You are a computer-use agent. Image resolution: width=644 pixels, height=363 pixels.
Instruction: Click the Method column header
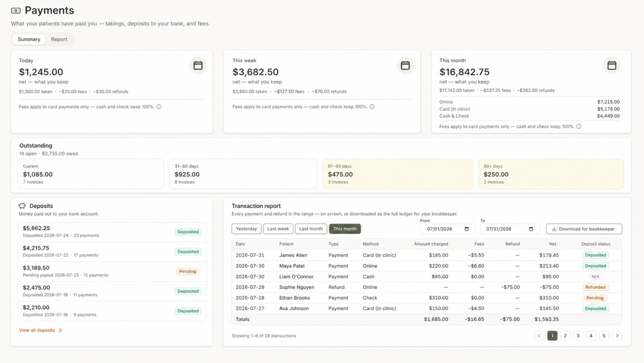371,244
